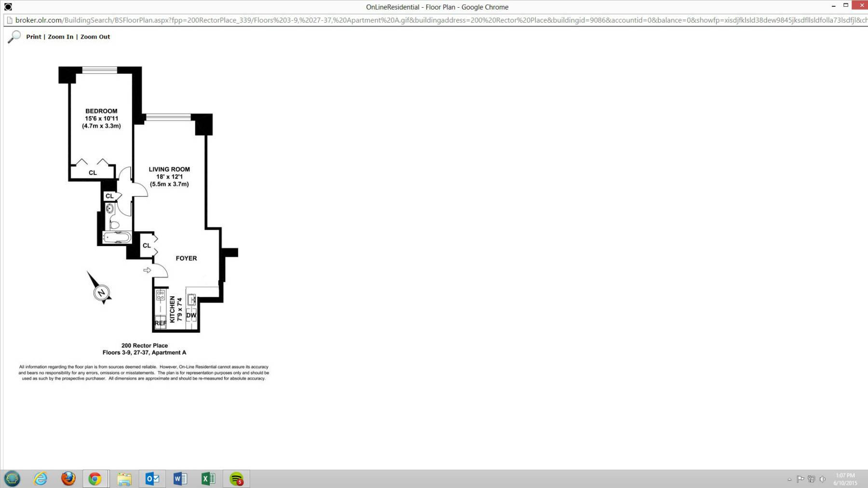Launch Internet Explorer from the taskbar
This screenshot has height=488, width=868.
(41, 479)
